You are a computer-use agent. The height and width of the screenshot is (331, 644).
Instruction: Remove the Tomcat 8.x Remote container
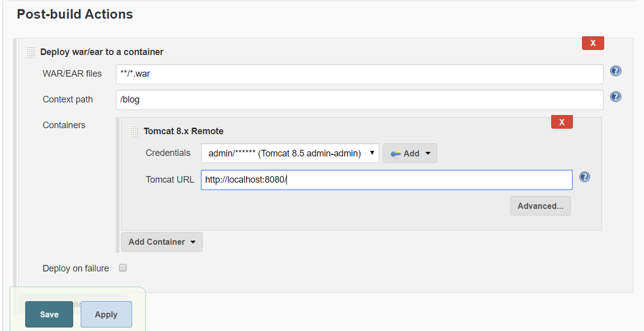coord(561,122)
